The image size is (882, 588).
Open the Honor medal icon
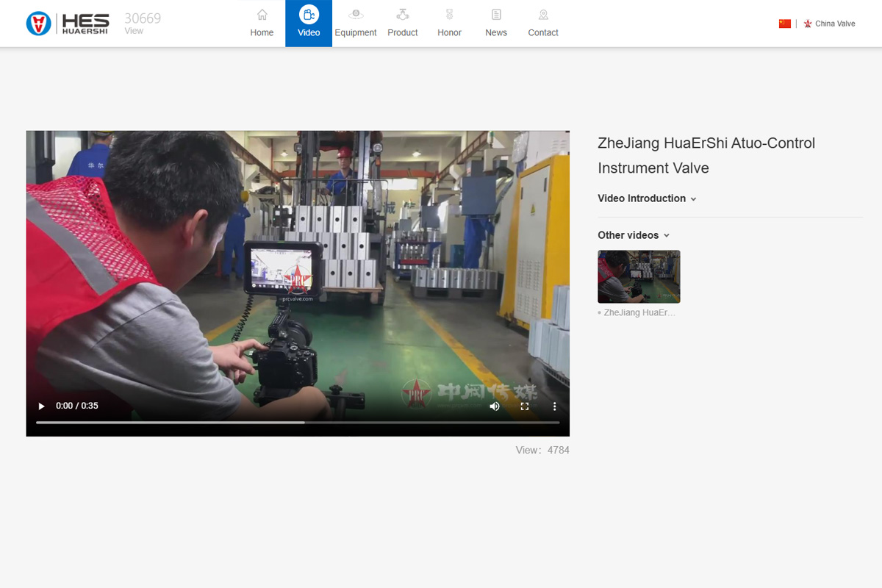point(449,15)
